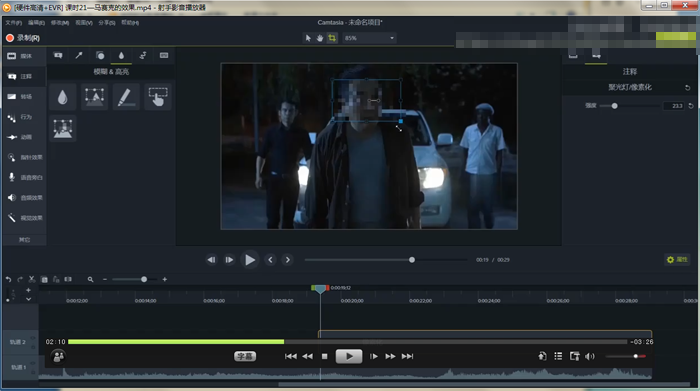
Task: Click the timeline zoom slider handle
Action: click(x=144, y=279)
